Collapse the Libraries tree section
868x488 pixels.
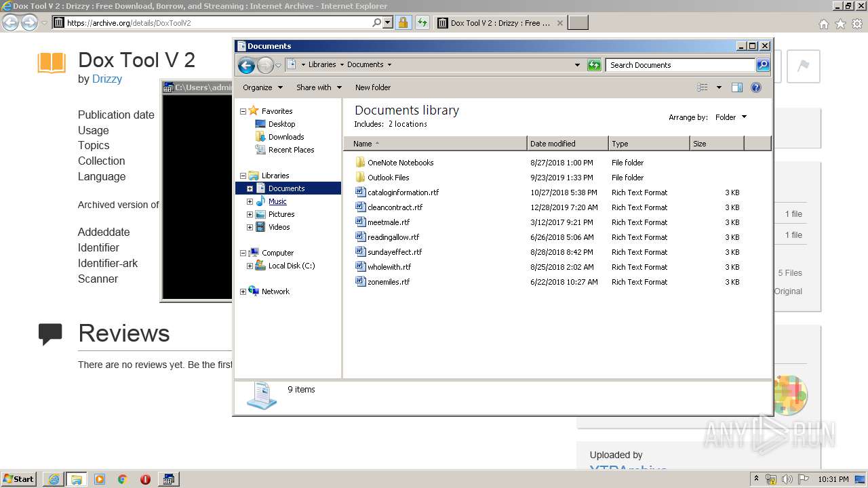(243, 176)
